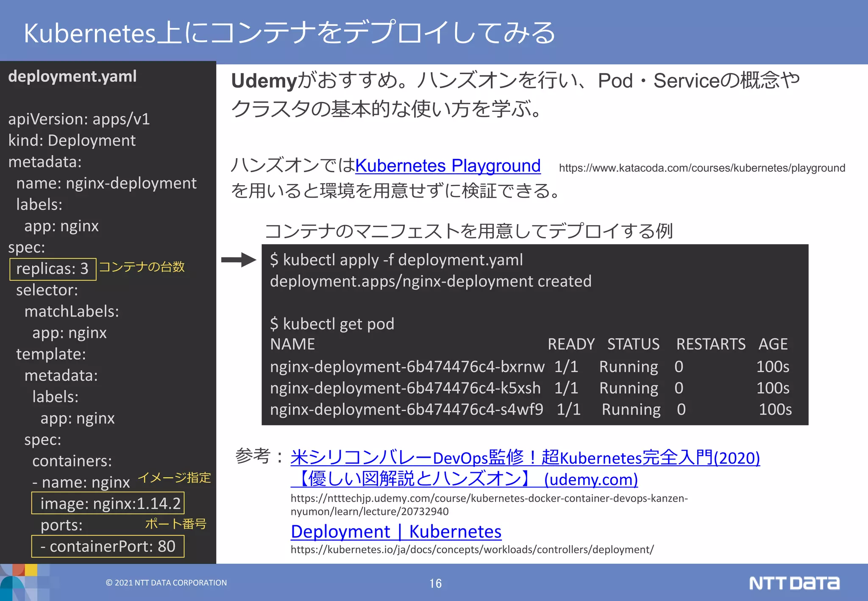Screen dimensions: 868x601
Task: Click the matchLabels: line
Action: coord(72,312)
